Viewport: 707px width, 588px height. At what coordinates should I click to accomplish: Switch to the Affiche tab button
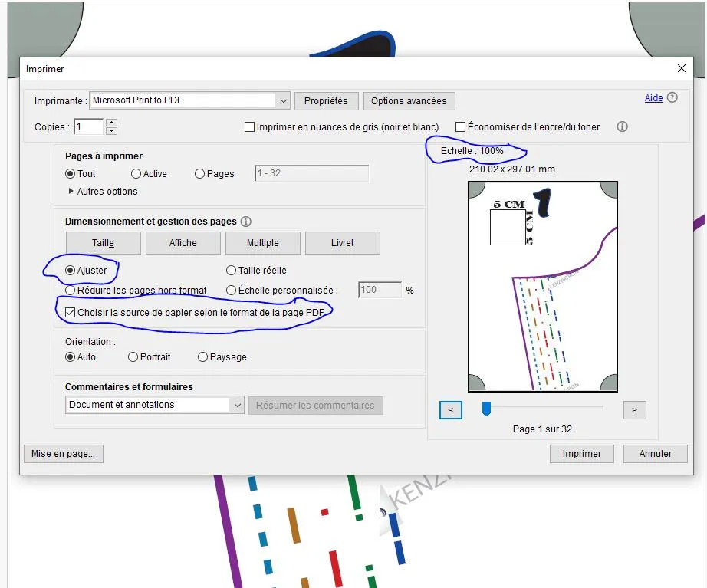[183, 243]
